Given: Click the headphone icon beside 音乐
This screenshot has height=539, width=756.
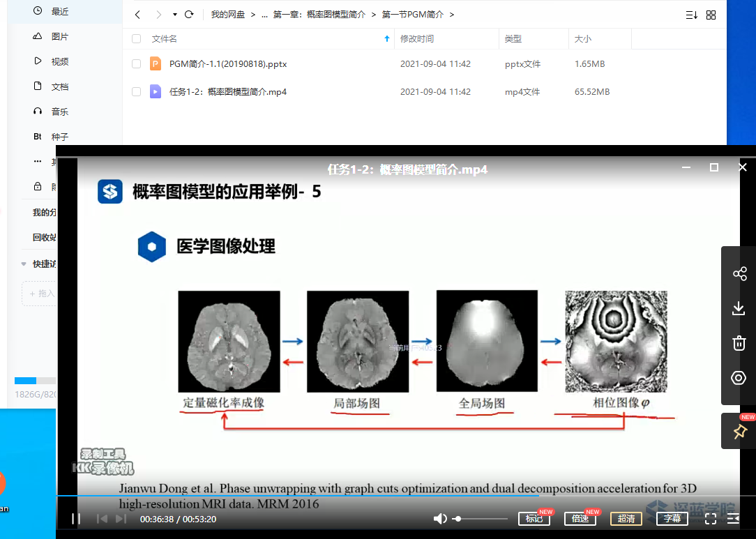Looking at the screenshot, I should point(38,111).
